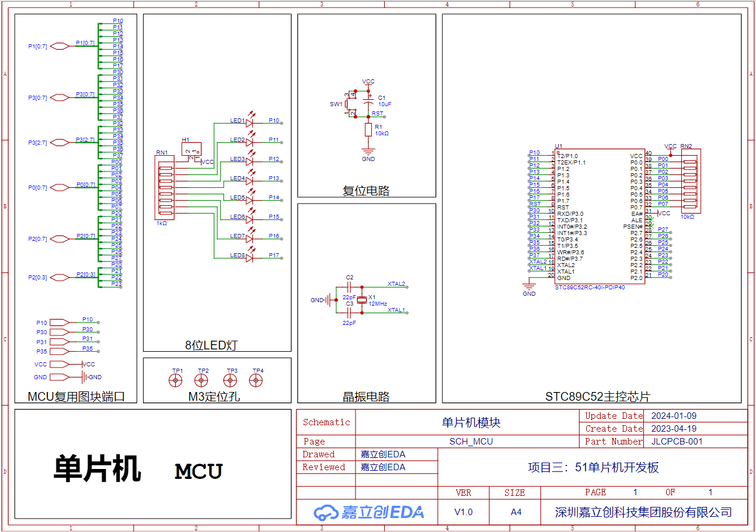Click the large '单片机' heading text
Screen dimensions: 756x532
(97, 468)
